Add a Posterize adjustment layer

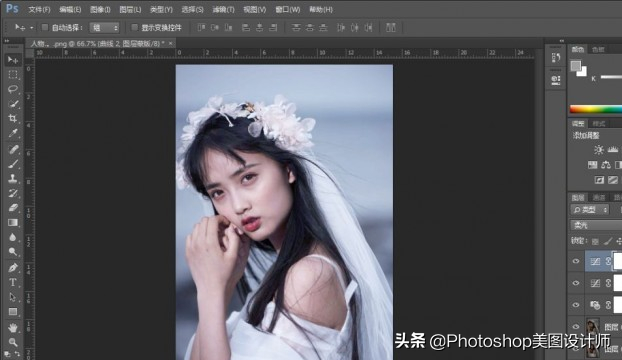tap(613, 180)
